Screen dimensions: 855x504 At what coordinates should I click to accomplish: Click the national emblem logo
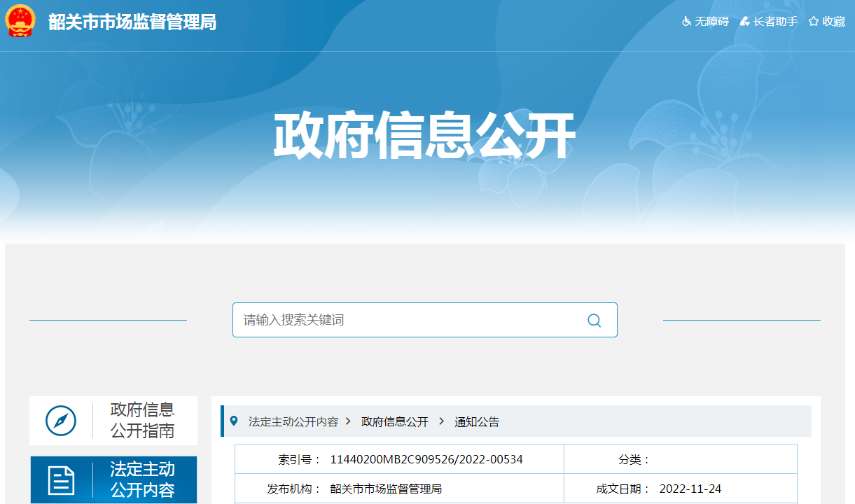coord(20,21)
